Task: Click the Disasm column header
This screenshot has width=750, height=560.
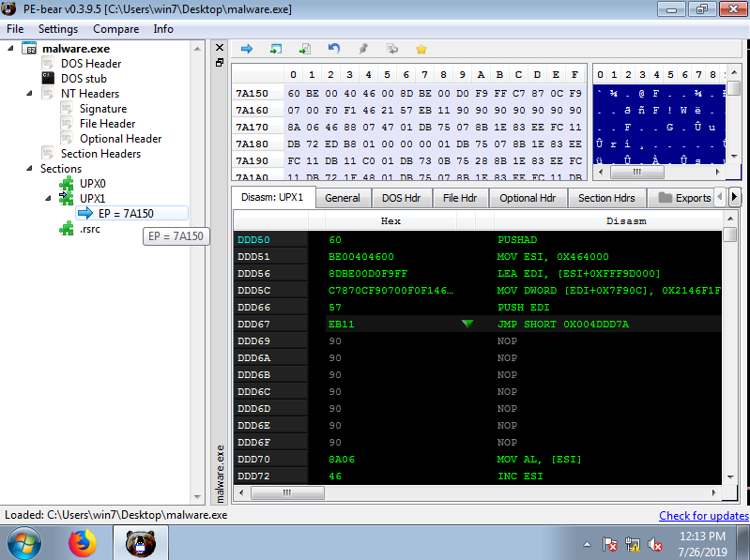Action: [x=626, y=220]
